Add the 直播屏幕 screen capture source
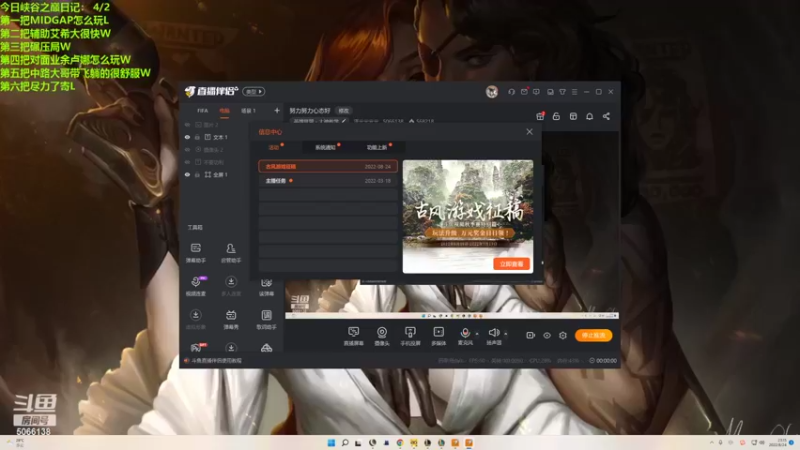Viewport: 800px width, 450px height. point(353,336)
